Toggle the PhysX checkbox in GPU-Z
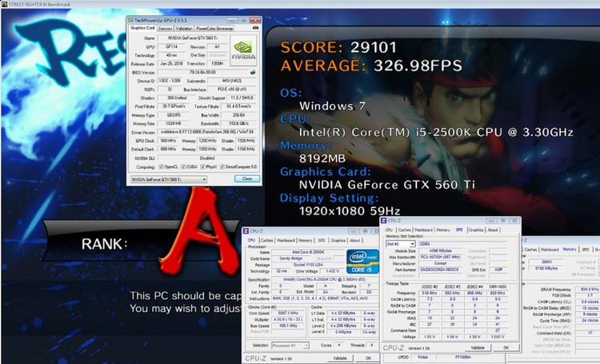Screen dimensions: 600x364 pyautogui.click(x=203, y=167)
